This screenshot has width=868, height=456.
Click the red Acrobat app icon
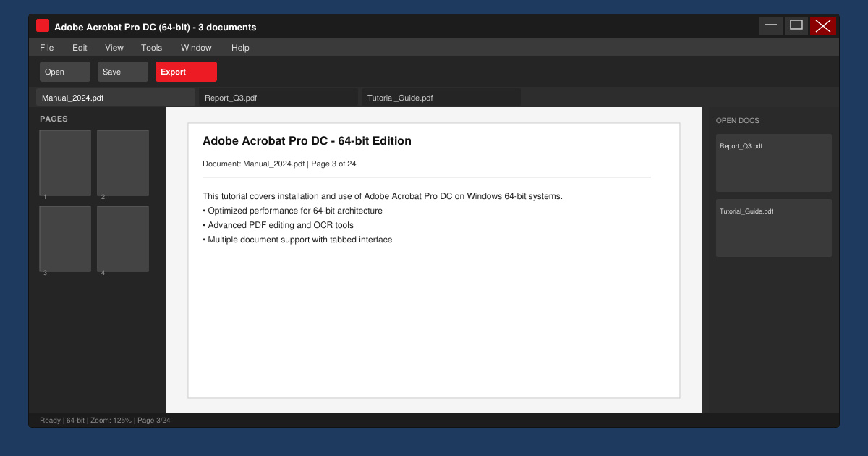click(x=43, y=25)
